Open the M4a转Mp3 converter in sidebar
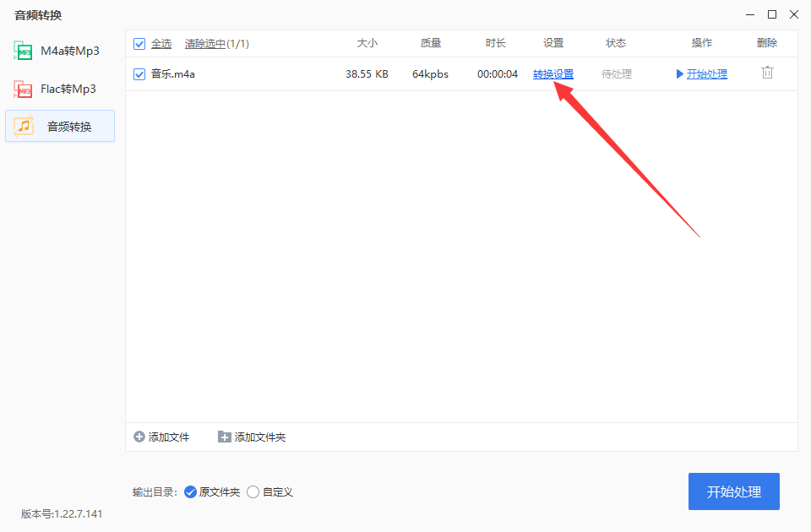This screenshot has width=811, height=532. (x=59, y=51)
